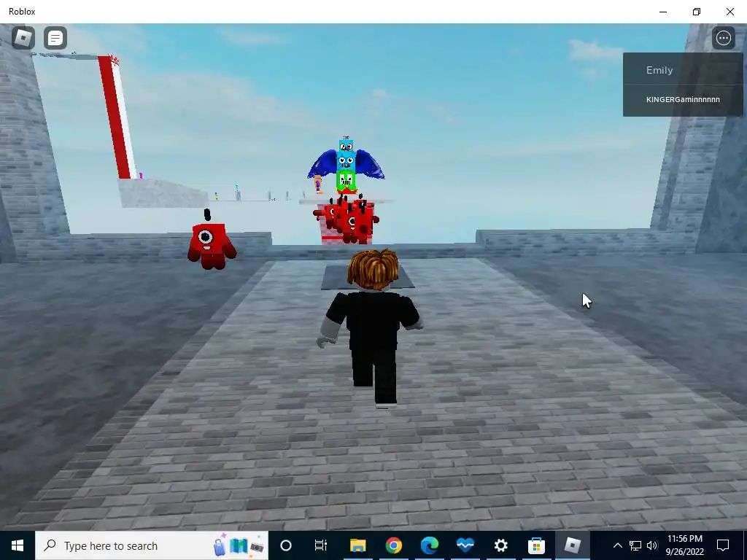The height and width of the screenshot is (560, 747).
Task: Open the Roblox main menu icon
Action: pyautogui.click(x=23, y=38)
